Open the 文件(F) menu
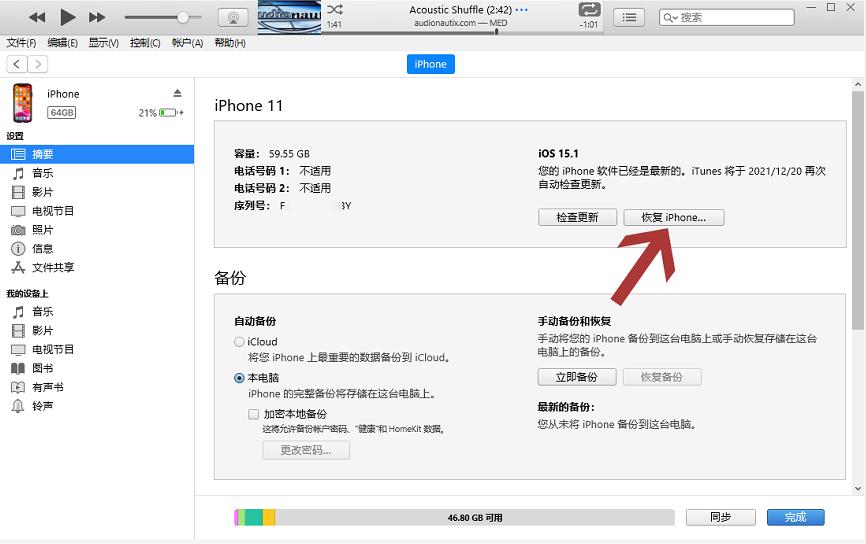 click(x=21, y=43)
